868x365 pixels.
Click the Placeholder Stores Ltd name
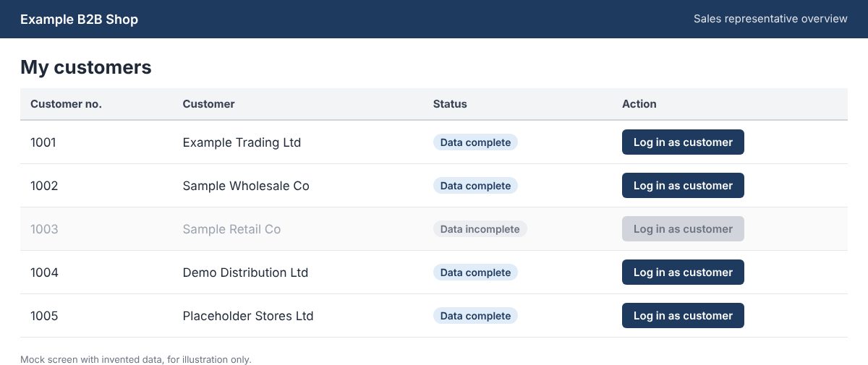(248, 316)
